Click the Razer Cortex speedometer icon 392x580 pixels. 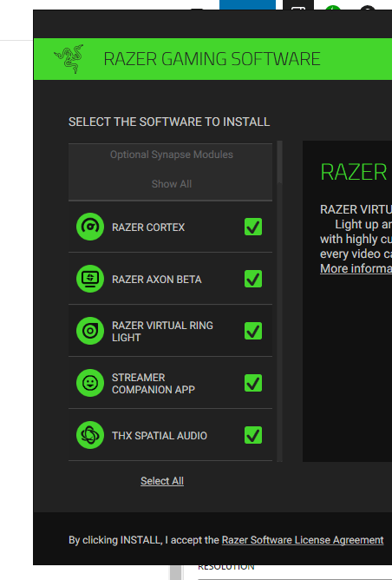(x=90, y=227)
